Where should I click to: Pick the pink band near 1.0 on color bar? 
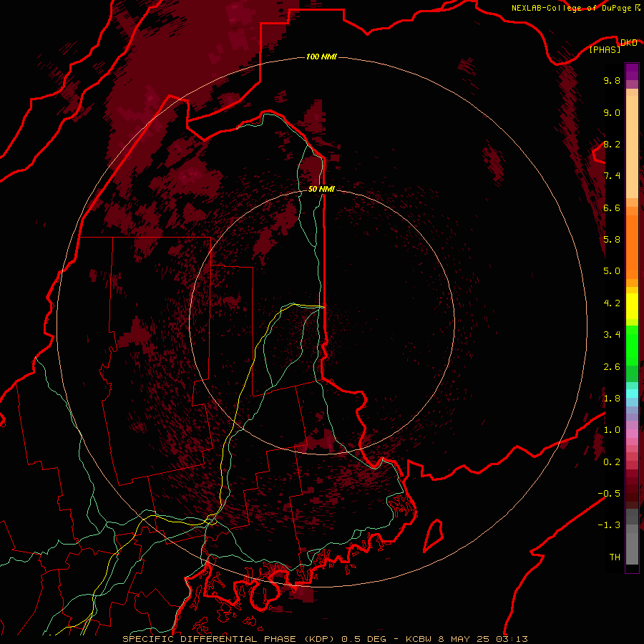tap(632, 433)
